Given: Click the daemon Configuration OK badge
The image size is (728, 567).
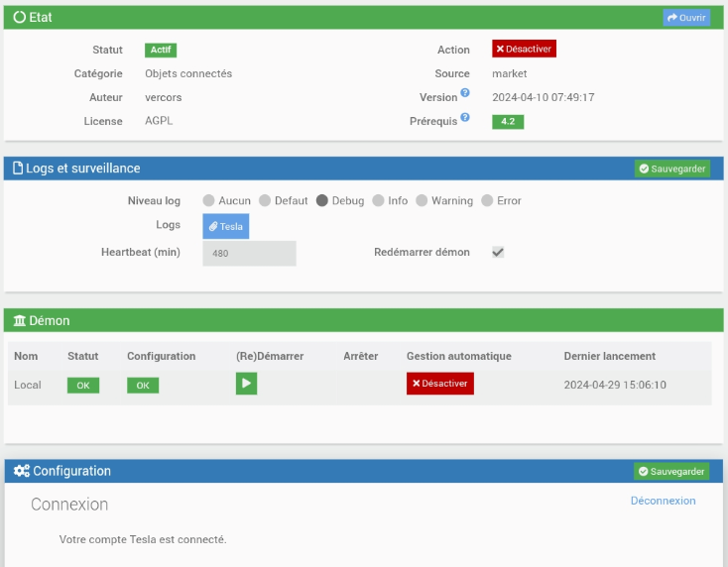Looking at the screenshot, I should pos(143,386).
